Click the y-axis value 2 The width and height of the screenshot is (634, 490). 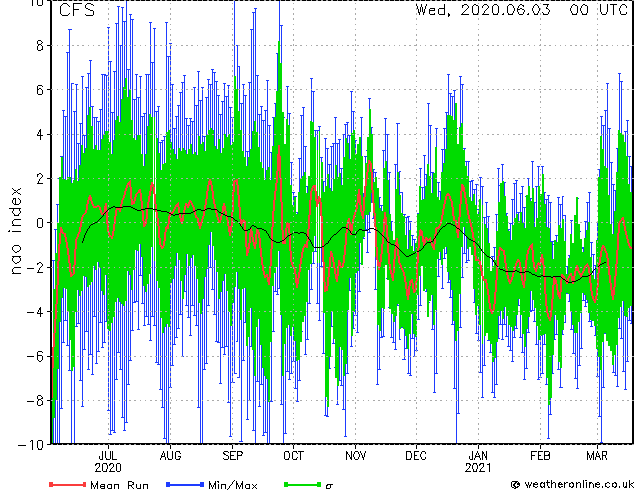tap(40, 179)
